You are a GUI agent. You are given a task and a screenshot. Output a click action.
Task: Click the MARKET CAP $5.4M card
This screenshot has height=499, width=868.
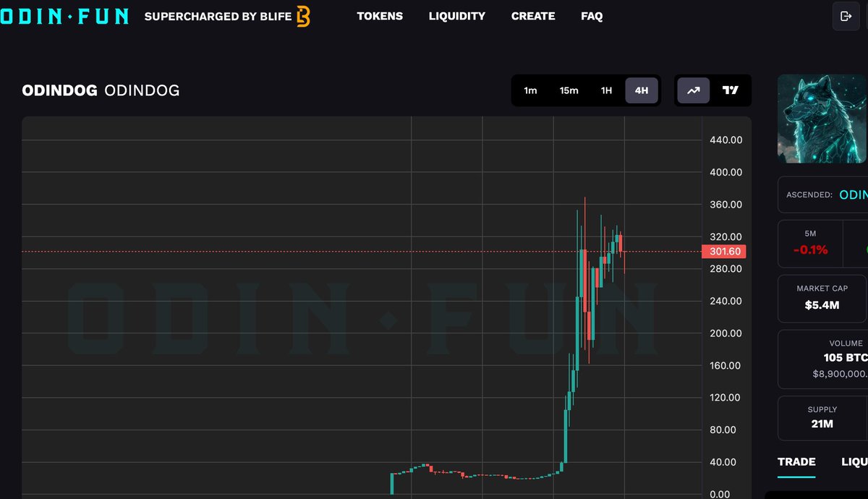[822, 299]
